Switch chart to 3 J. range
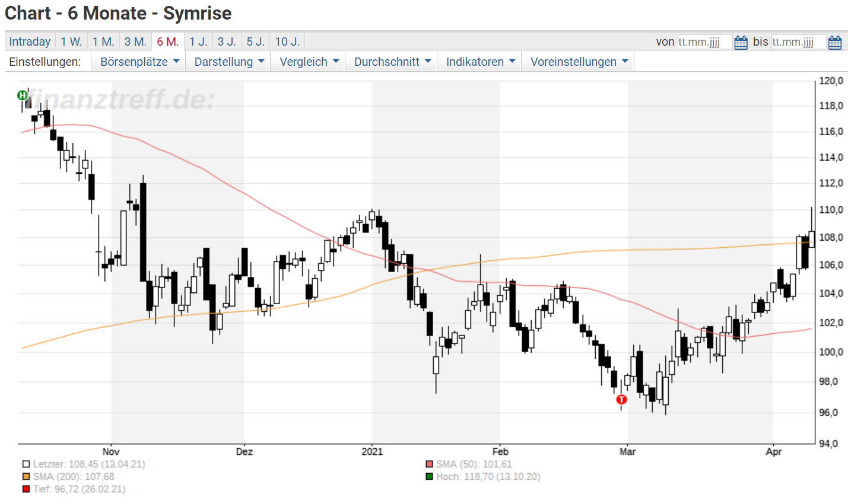 coord(227,42)
